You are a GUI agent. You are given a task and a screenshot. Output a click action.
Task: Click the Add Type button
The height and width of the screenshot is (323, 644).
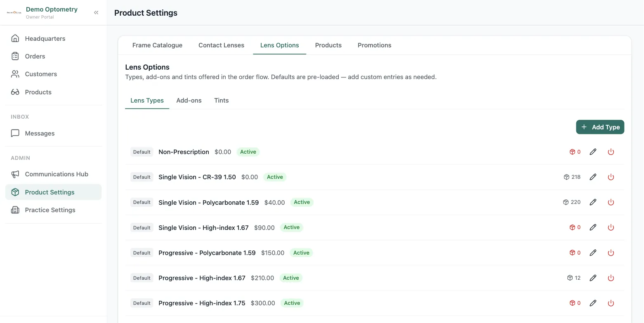click(x=600, y=127)
